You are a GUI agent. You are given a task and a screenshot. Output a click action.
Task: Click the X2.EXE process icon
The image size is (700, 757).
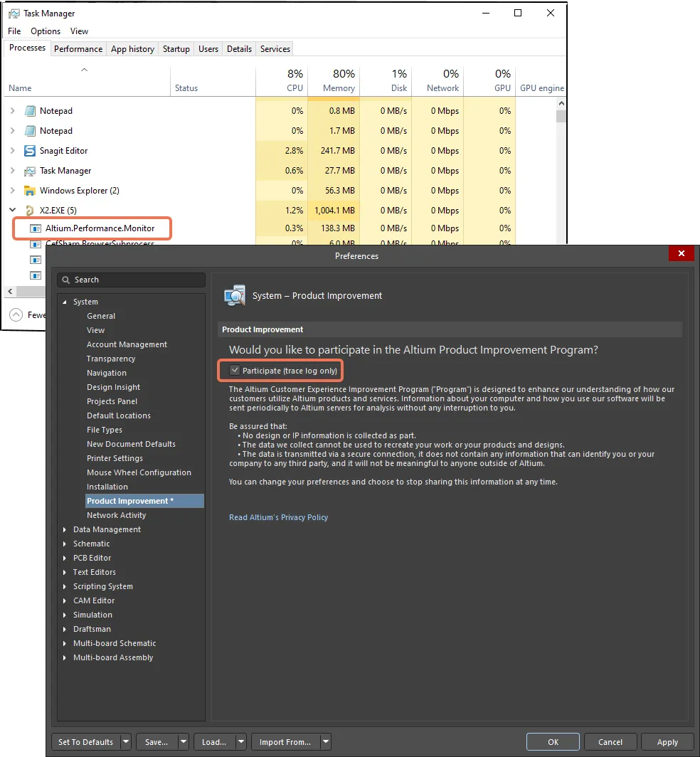coord(30,211)
